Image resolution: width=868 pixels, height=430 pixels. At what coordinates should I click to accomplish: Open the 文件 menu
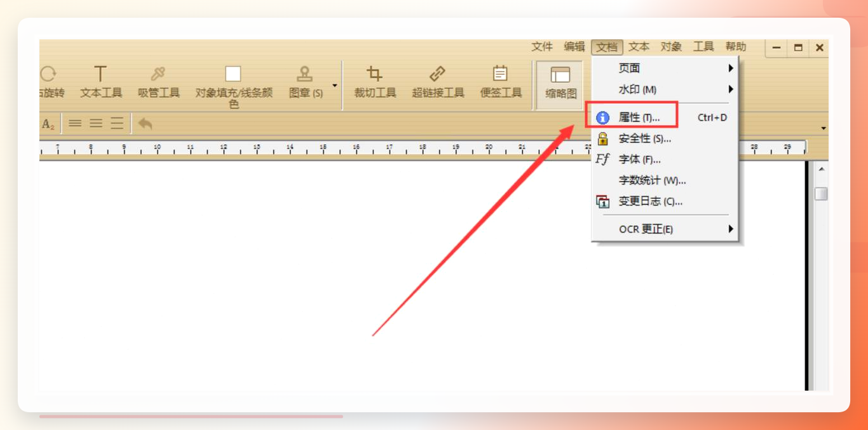click(542, 47)
